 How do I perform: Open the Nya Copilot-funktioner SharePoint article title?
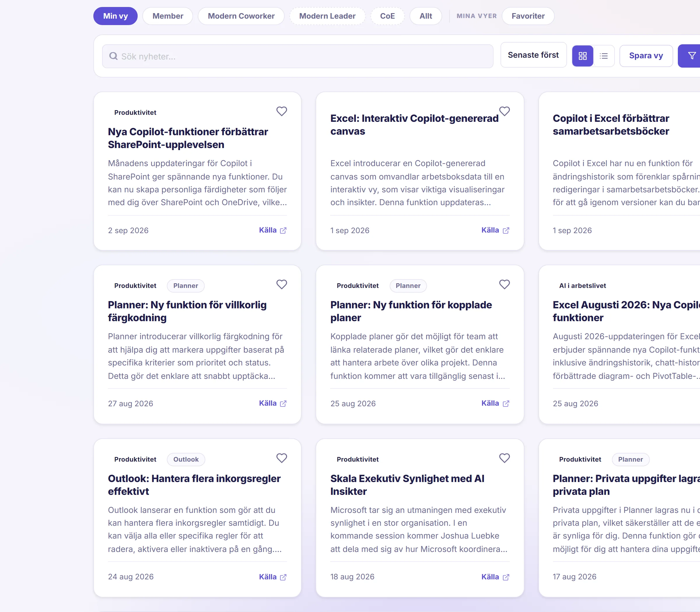coord(188,138)
